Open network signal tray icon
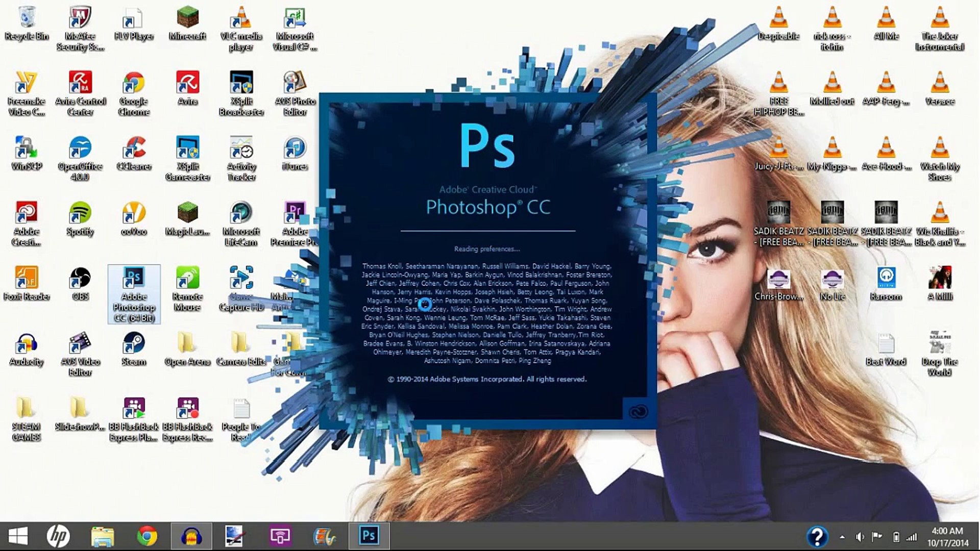The image size is (980, 551). click(912, 537)
